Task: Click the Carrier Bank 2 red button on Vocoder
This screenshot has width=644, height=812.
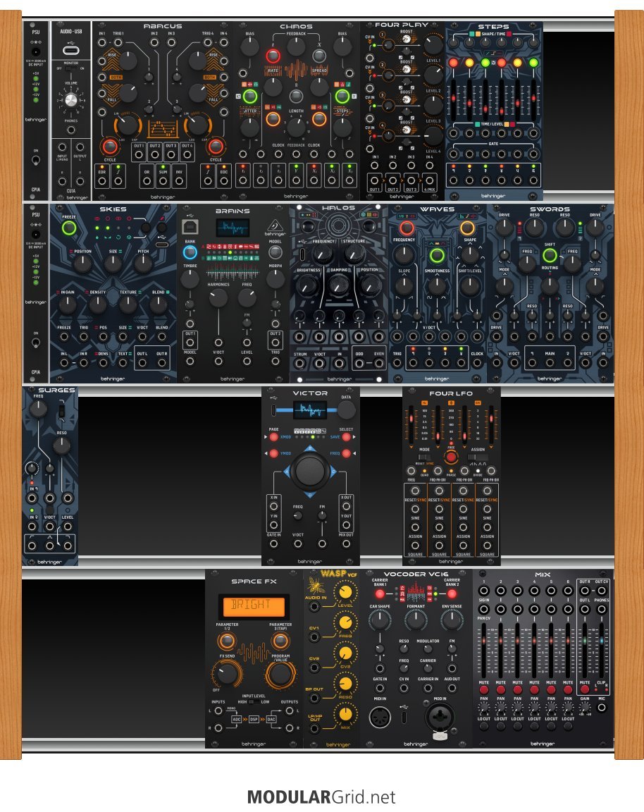Action: 452,594
